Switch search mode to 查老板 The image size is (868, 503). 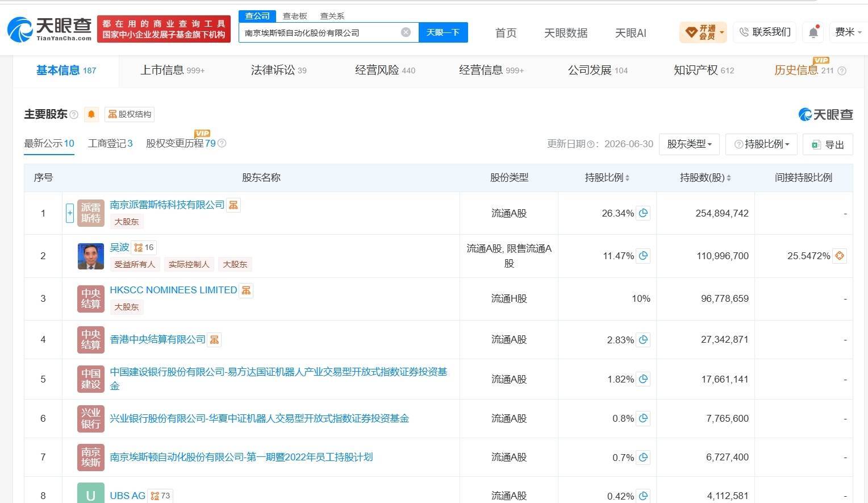click(295, 16)
